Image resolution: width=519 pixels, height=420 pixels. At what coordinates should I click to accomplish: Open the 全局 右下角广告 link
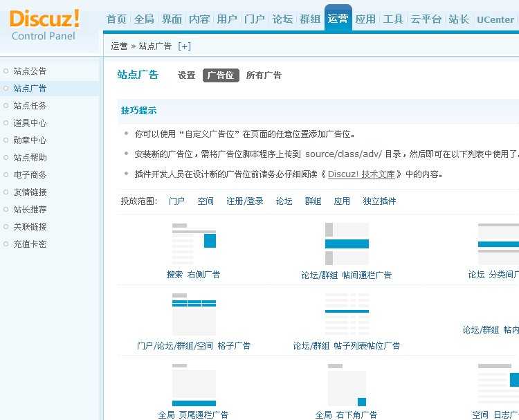tap(346, 414)
